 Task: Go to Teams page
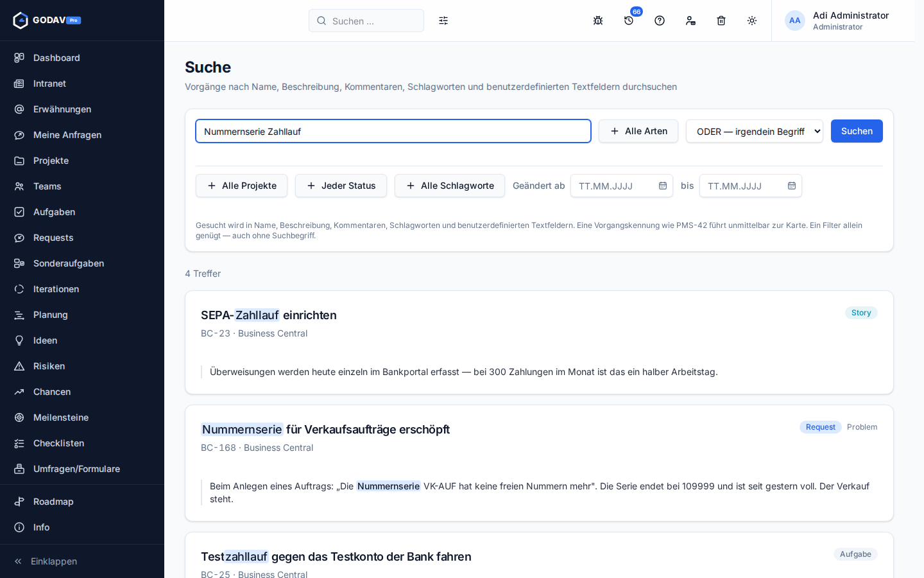(x=82, y=186)
